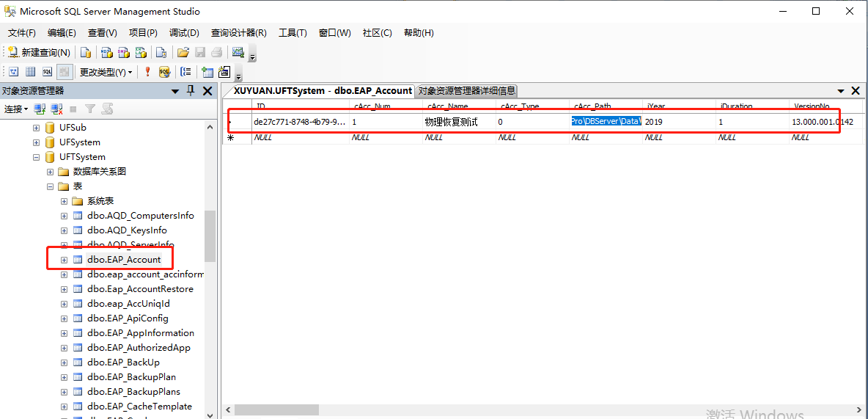The width and height of the screenshot is (868, 419).
Task: Click the Object Explorer vertical scrollbar thumb
Action: [210, 236]
